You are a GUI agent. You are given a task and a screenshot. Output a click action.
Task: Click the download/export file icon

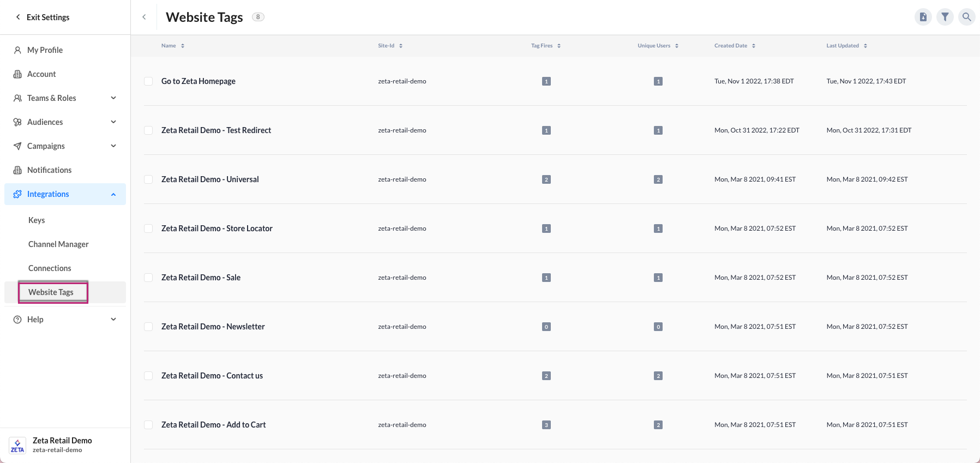(x=923, y=17)
